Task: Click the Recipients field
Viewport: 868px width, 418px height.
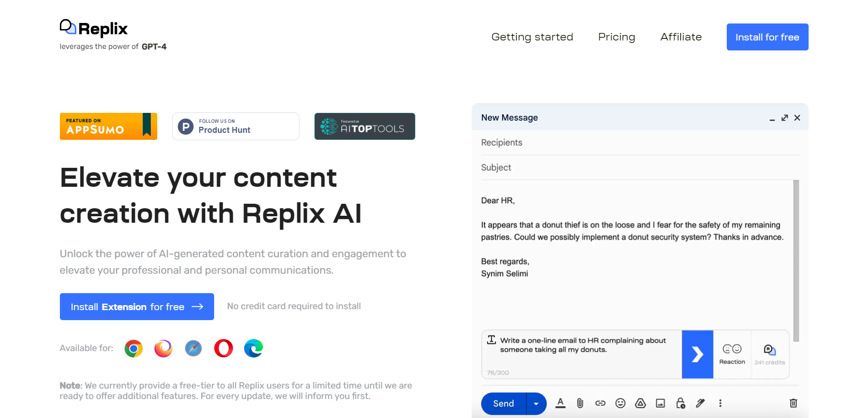Action: 640,143
